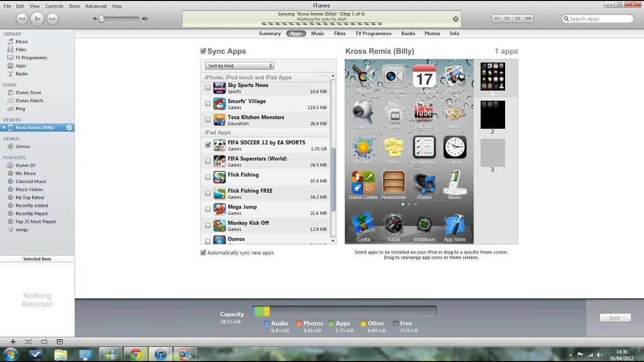Switch to the Summary tab

click(x=270, y=34)
